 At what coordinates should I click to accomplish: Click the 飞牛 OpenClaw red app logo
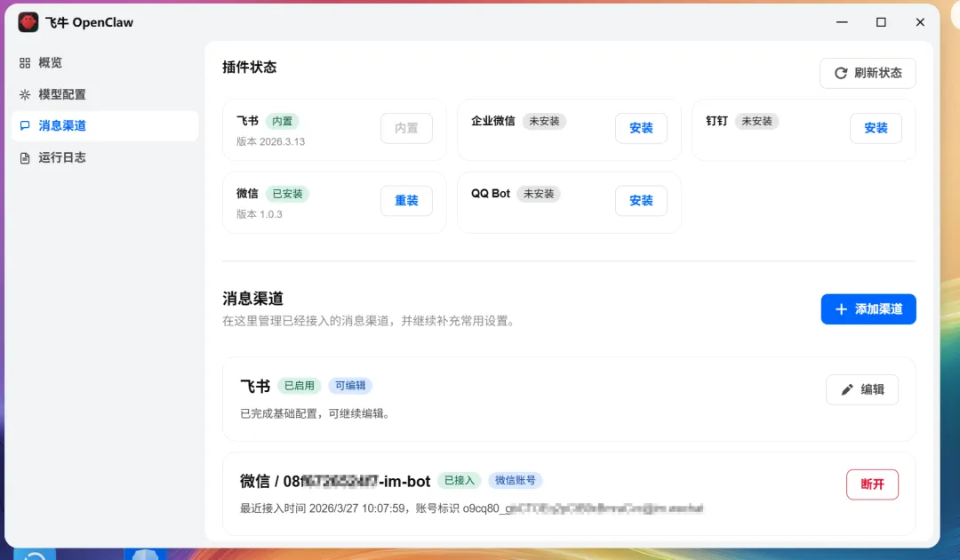click(x=28, y=22)
